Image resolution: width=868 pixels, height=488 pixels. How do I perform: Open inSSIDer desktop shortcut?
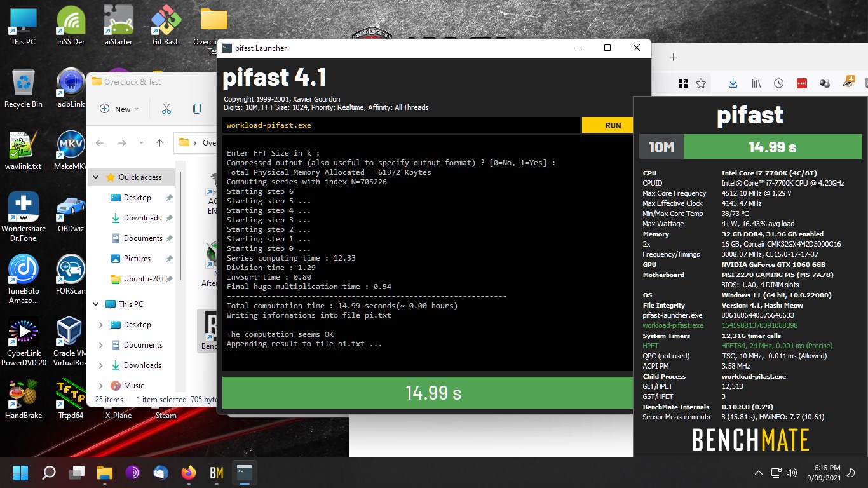point(71,27)
